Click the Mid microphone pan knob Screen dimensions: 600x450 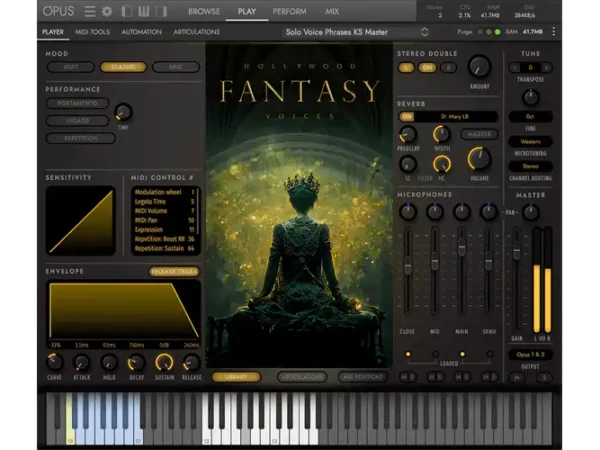pos(435,212)
